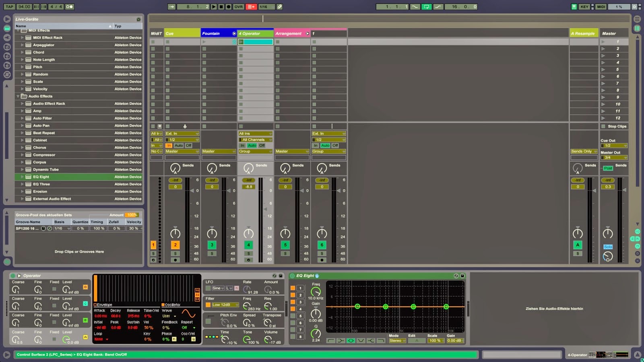The image size is (644, 362).
Task: Open the All Channels input dropdown
Action: coord(256,140)
